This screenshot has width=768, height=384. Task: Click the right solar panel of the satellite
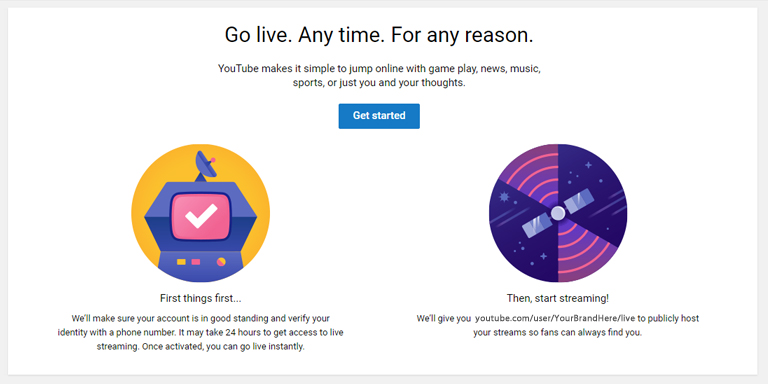(580, 200)
